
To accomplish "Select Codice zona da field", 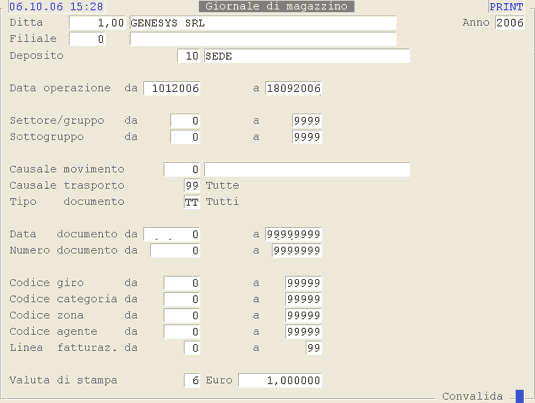I will [182, 316].
